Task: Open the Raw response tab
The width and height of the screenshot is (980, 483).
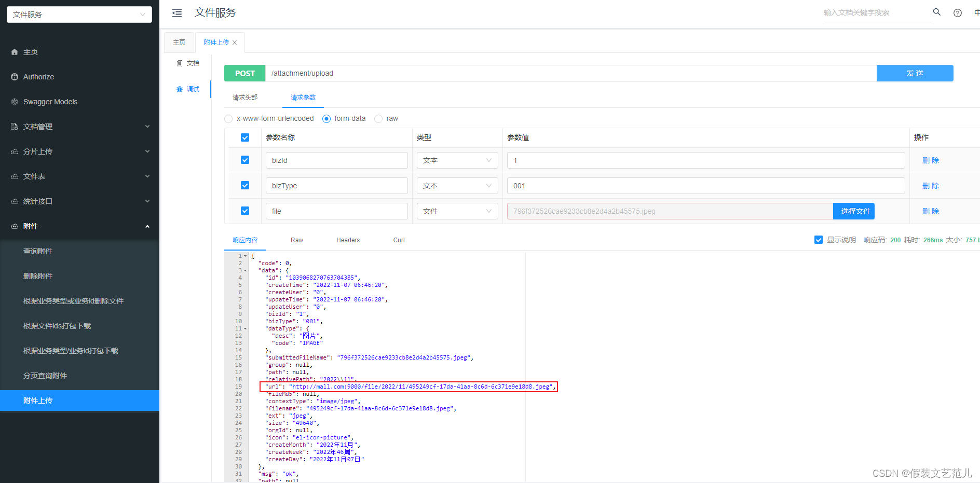Action: pos(297,240)
